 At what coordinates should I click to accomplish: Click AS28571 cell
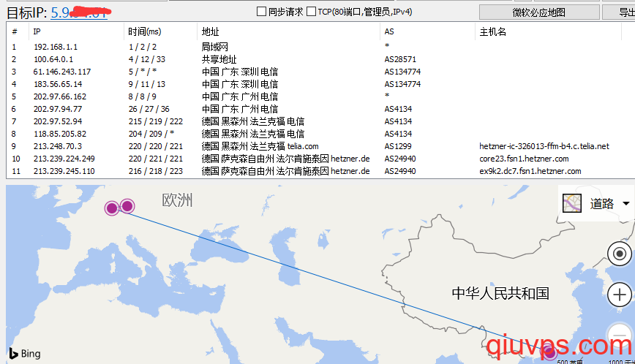click(x=400, y=59)
